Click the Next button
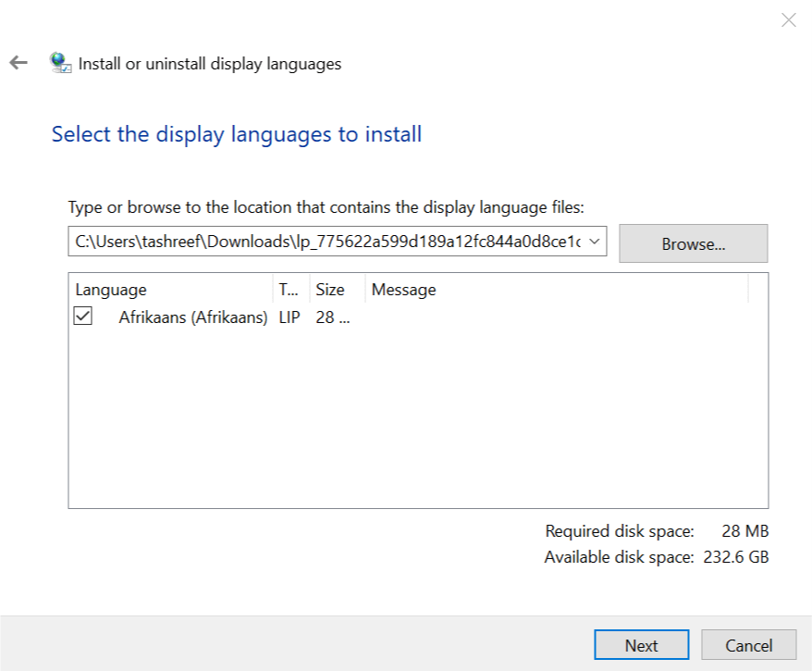 click(x=641, y=645)
